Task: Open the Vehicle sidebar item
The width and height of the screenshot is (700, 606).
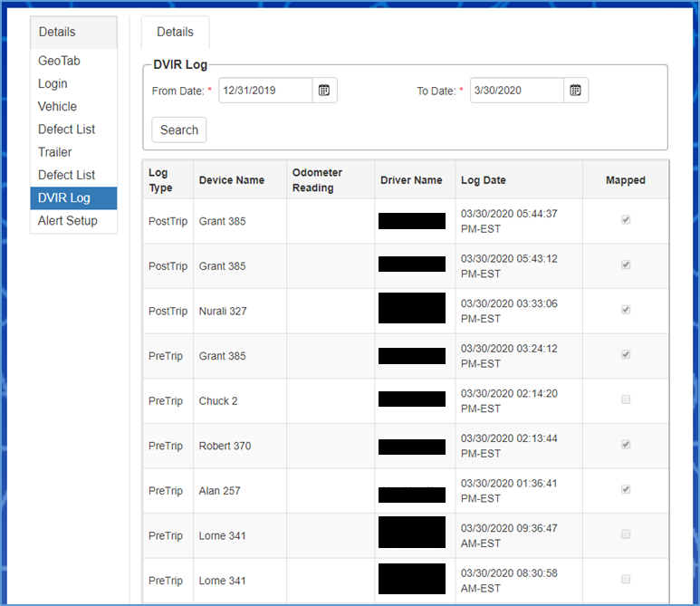Action: coord(57,106)
